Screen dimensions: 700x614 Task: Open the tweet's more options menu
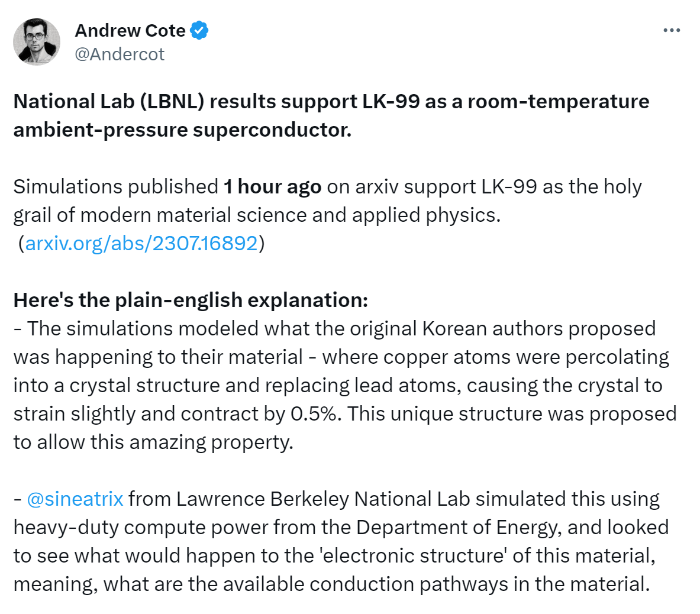coord(672,31)
